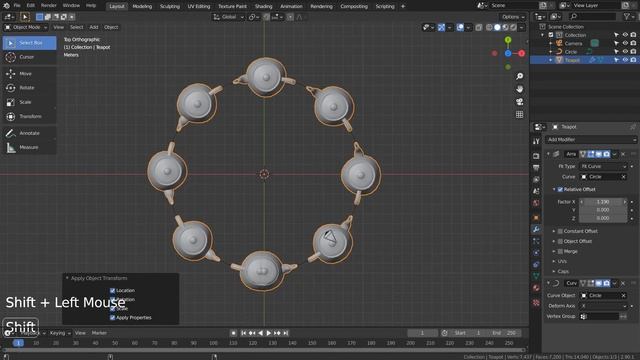Choose the Move tool
640x360 pixels.
(x=29, y=73)
